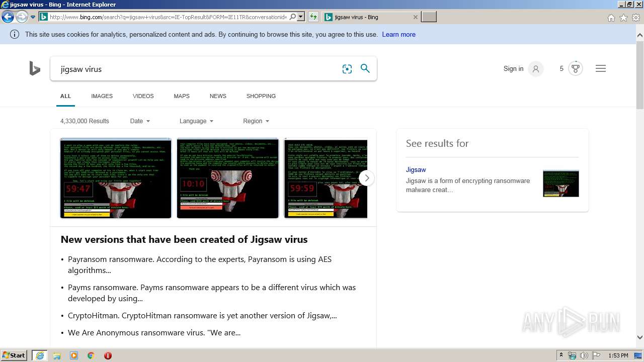The height and width of the screenshot is (362, 644).
Task: Click the page scrollbar down arrow
Action: (x=640, y=337)
